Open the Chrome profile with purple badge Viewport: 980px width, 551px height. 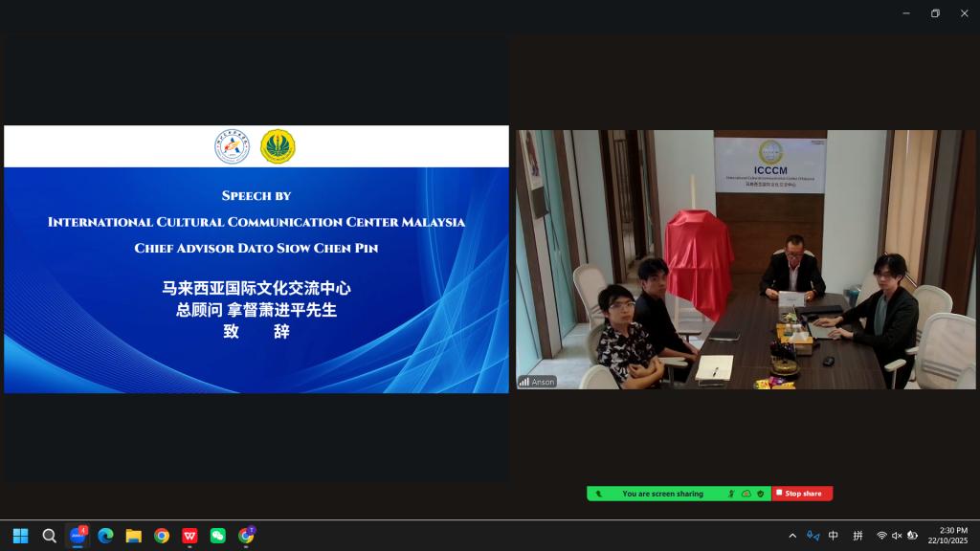246,536
